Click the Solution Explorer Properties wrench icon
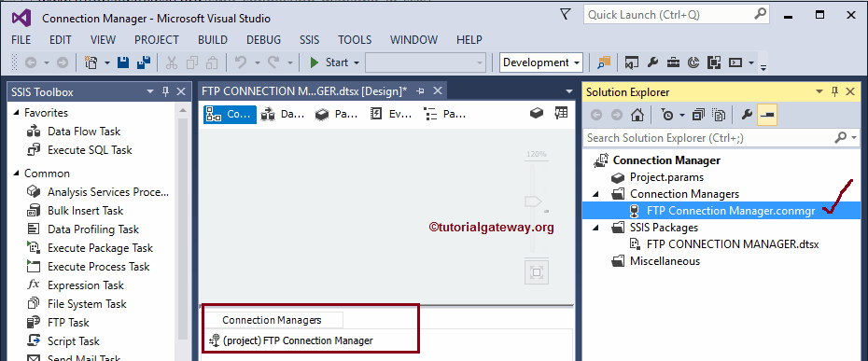The image size is (868, 361). coord(747,115)
